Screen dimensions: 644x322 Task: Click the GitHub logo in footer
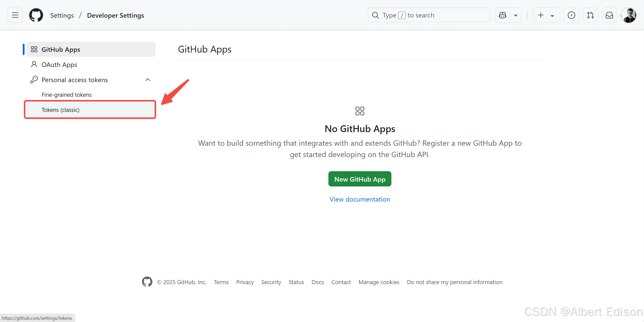point(147,282)
